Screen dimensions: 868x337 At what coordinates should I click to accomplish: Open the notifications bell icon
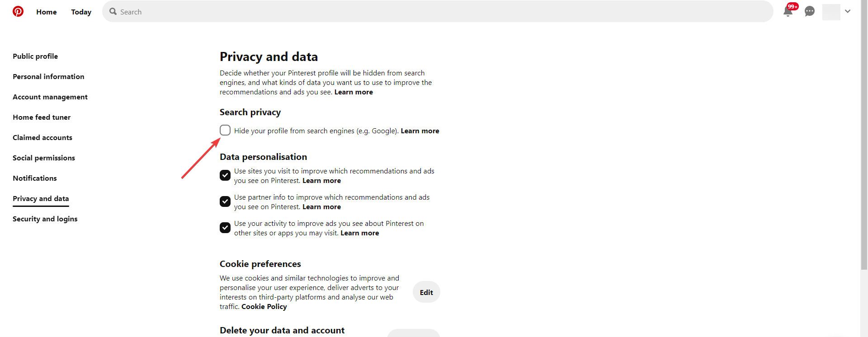pyautogui.click(x=788, y=11)
